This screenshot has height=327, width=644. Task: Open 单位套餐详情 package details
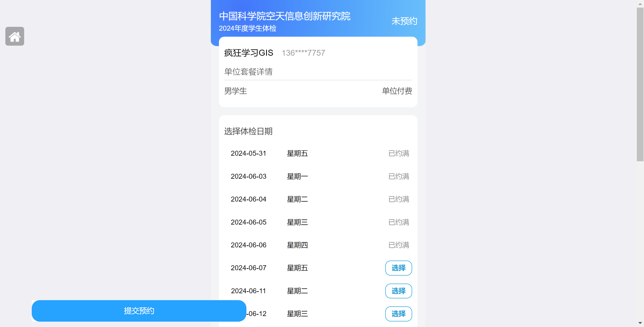248,72
